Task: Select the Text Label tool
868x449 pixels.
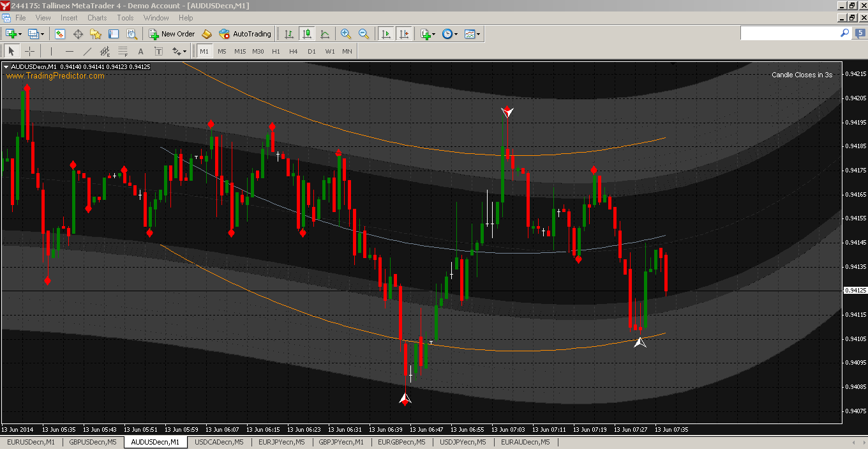Action: 140,51
